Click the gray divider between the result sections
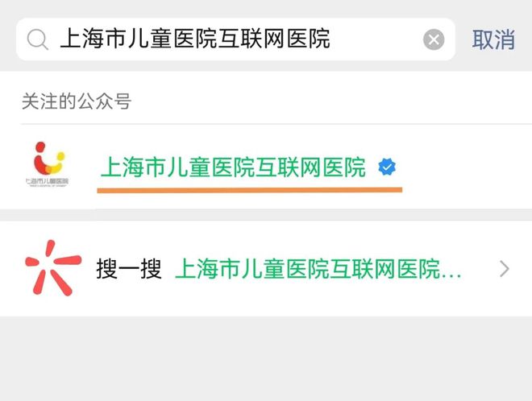This screenshot has width=532, height=401. [x=266, y=215]
